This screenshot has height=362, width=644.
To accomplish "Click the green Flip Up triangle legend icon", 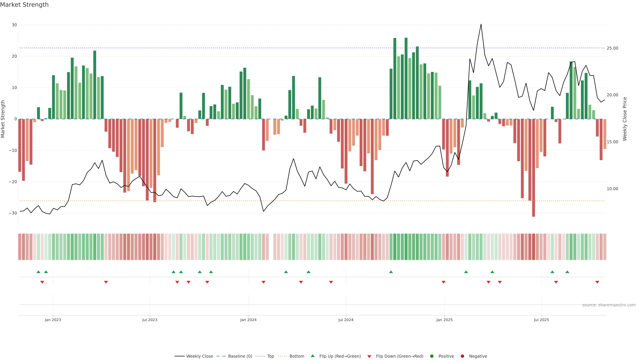I will click(312, 356).
